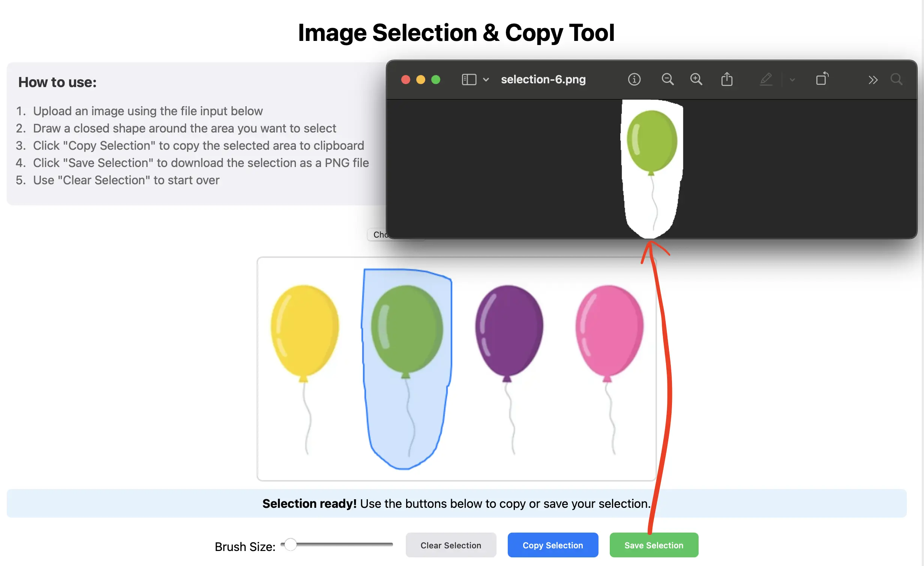Open the Preview inspector info icon
The image size is (924, 566).
point(634,80)
